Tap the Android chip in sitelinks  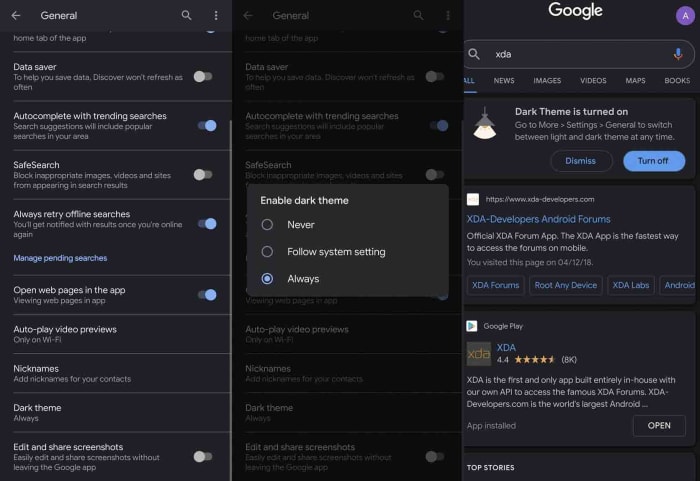click(x=678, y=285)
